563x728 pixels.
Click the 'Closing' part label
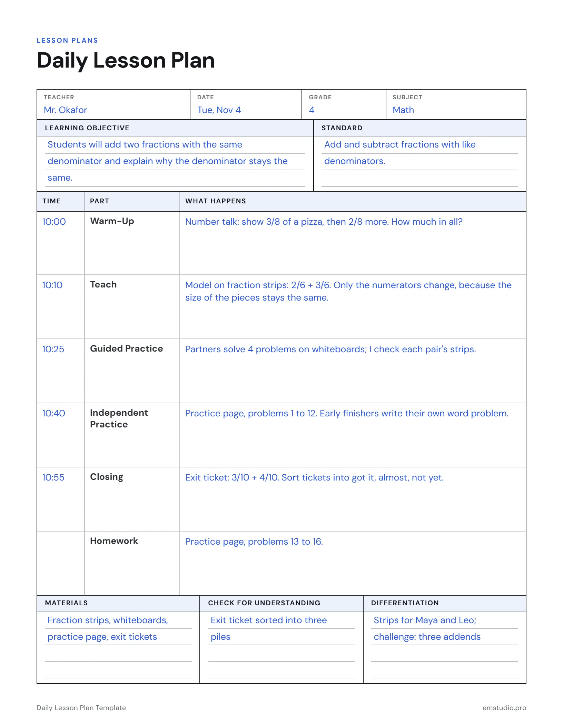pyautogui.click(x=107, y=477)
